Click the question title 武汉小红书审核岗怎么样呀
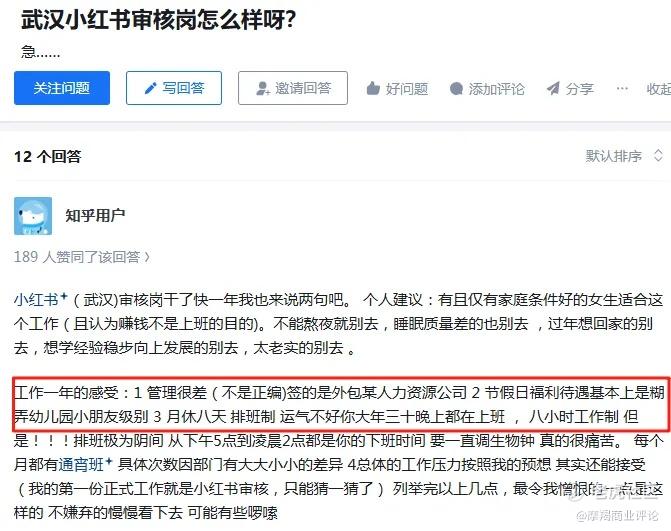This screenshot has height=531, width=671. pos(158,20)
